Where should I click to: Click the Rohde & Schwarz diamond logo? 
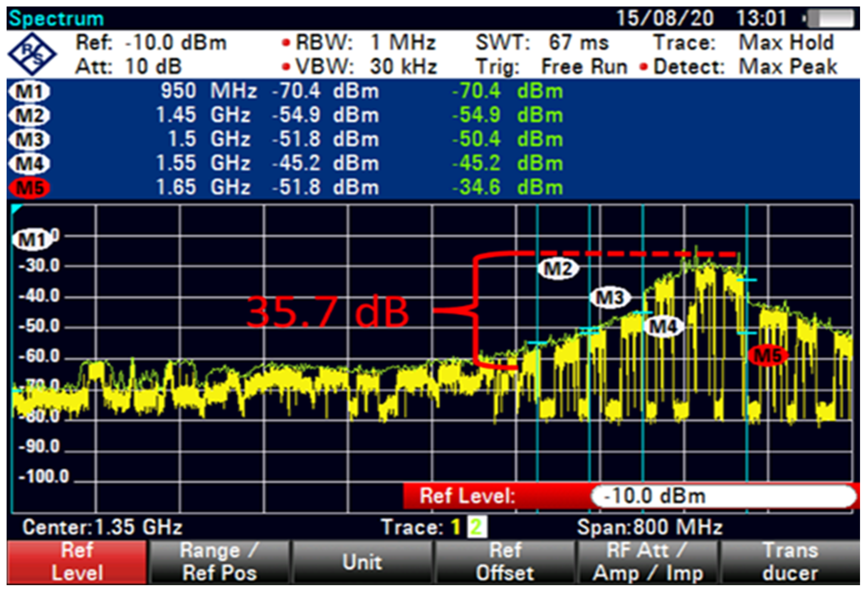pos(32,54)
